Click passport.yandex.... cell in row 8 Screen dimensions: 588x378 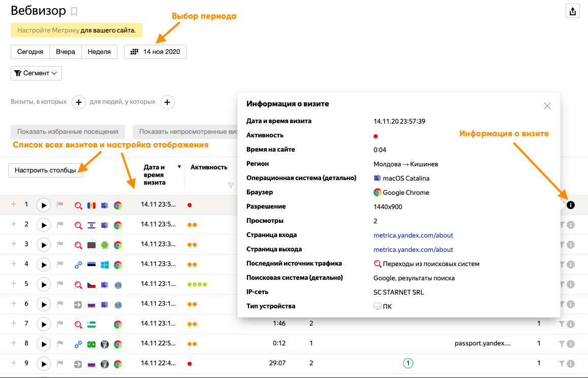pyautogui.click(x=482, y=343)
